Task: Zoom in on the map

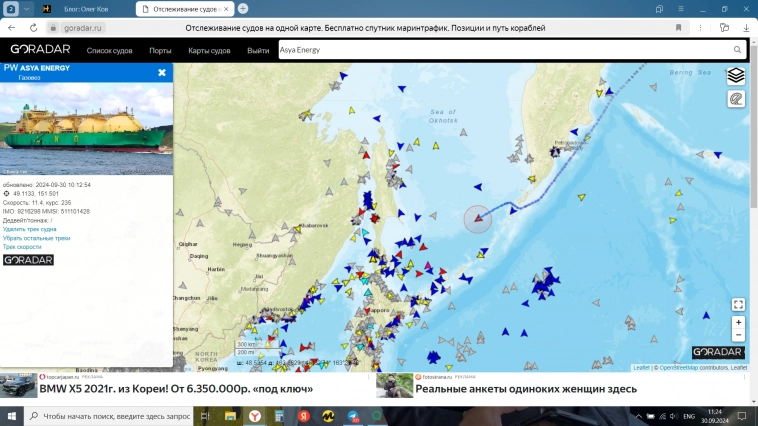Action: 738,323
